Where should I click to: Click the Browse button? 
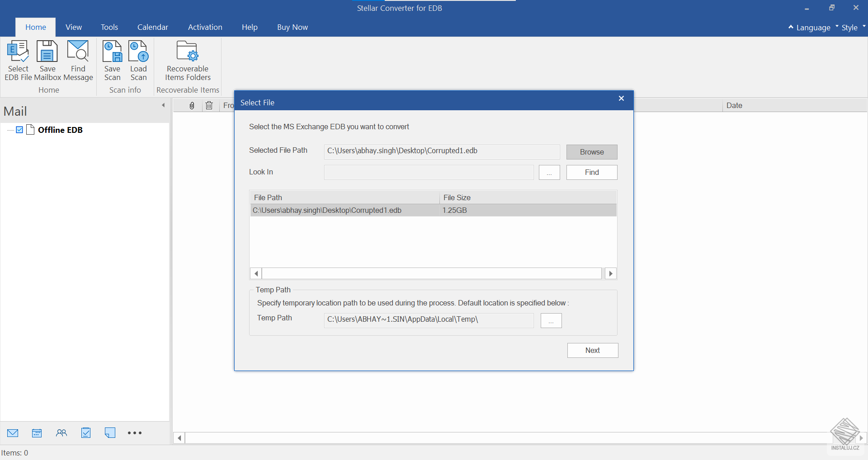(592, 152)
